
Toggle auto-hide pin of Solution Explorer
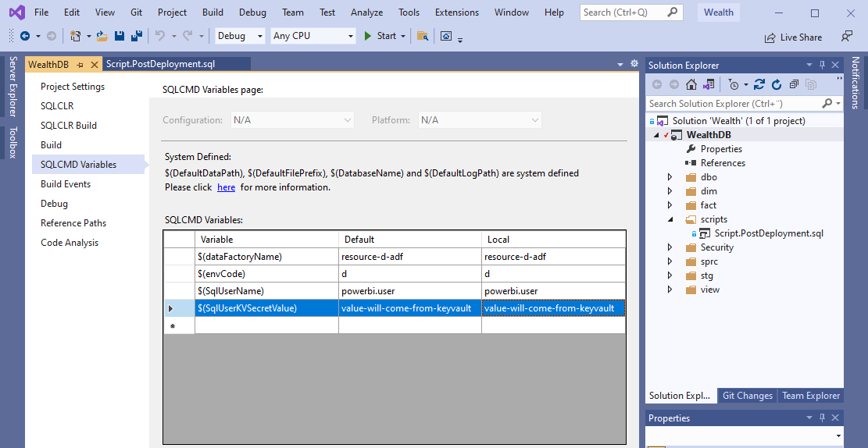(x=822, y=65)
